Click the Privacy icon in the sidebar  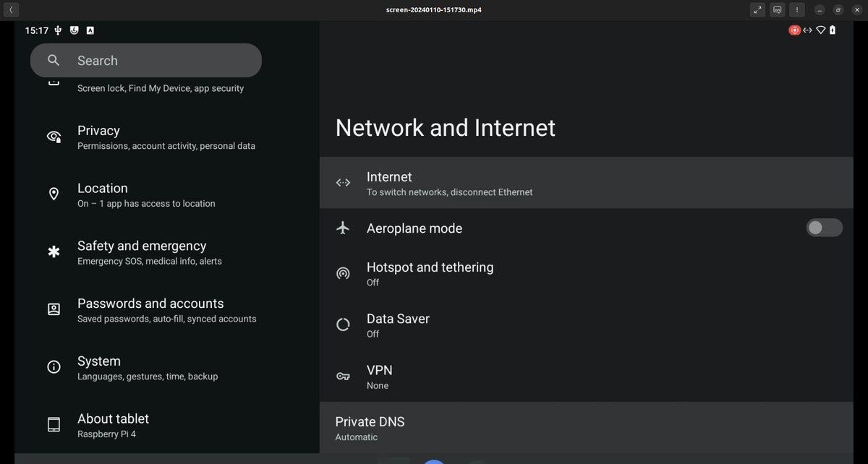click(54, 136)
